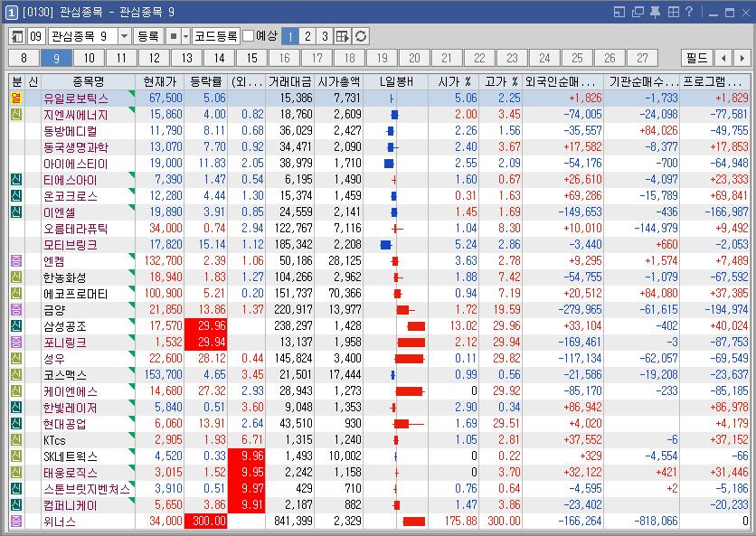756x536 pixels.
Task: Switch to group tab 20
Action: tap(414, 59)
